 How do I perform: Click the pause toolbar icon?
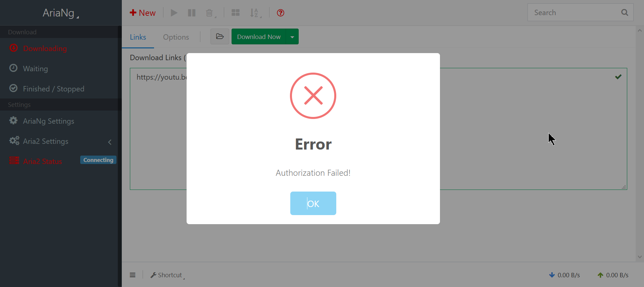(192, 13)
